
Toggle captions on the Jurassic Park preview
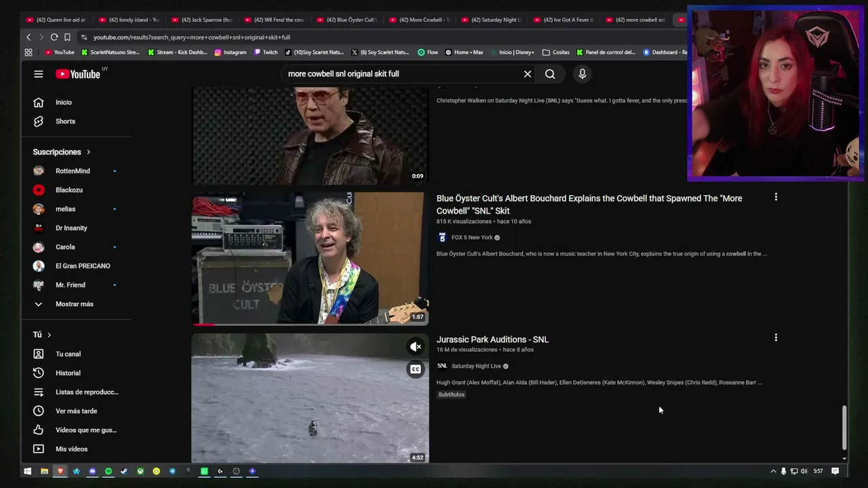coord(416,369)
